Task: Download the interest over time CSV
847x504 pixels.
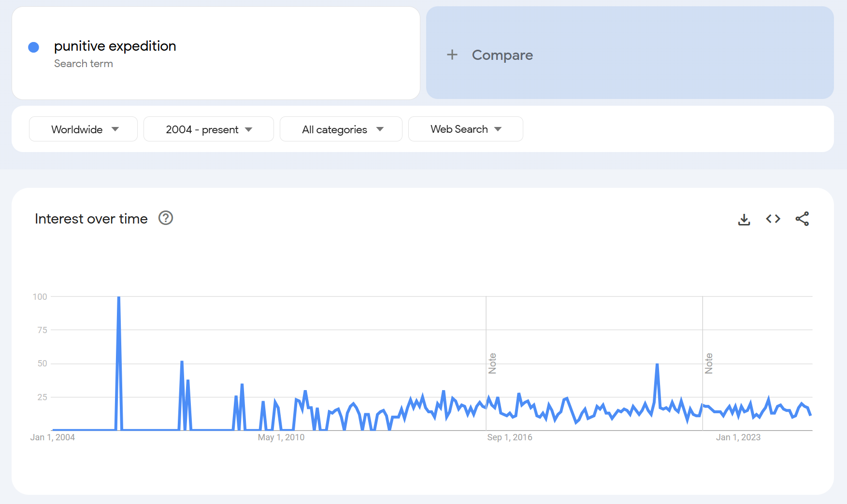Action: click(744, 219)
